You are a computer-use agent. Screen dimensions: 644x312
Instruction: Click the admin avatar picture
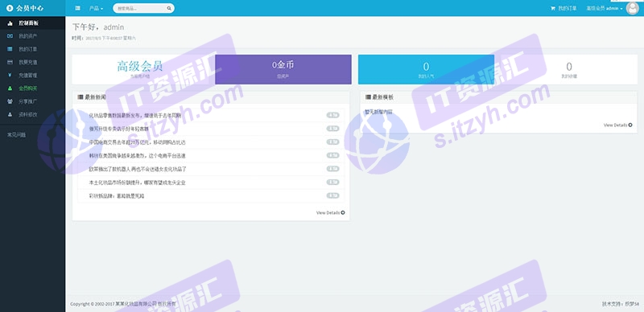[x=632, y=8]
